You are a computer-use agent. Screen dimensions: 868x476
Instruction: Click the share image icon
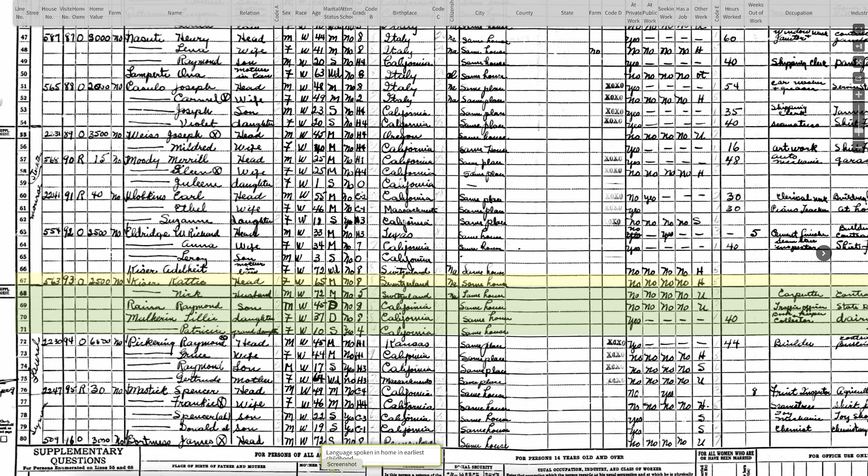(x=859, y=78)
